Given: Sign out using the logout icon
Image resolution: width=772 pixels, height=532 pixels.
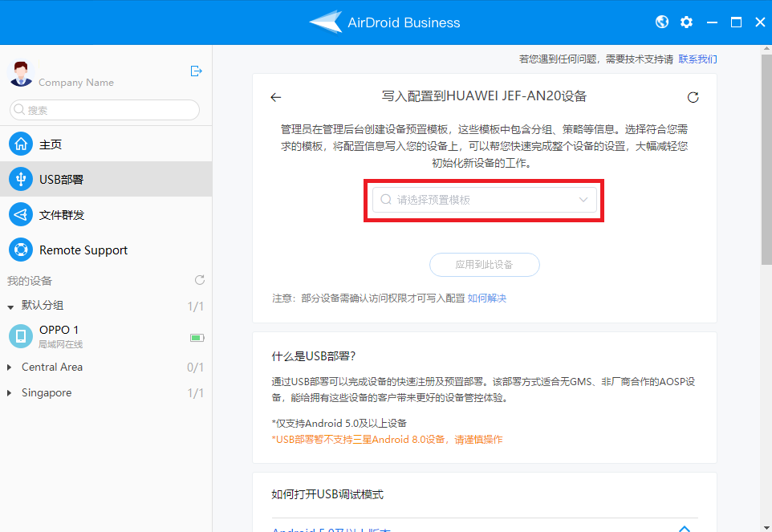Looking at the screenshot, I should pyautogui.click(x=196, y=71).
